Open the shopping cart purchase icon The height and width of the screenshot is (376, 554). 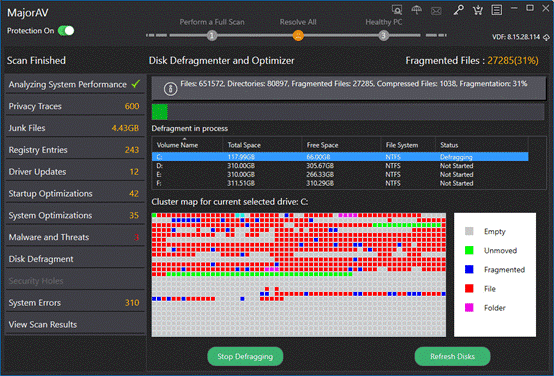tap(478, 10)
